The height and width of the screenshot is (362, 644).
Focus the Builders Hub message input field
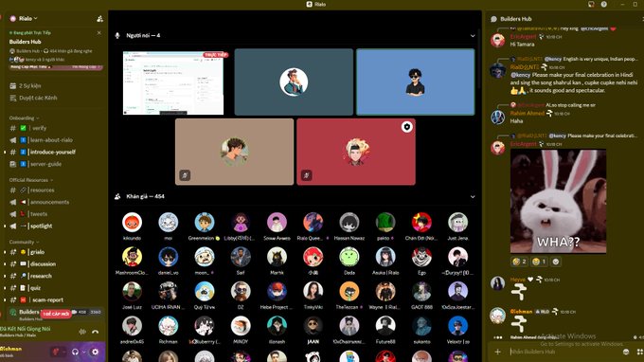click(564, 352)
